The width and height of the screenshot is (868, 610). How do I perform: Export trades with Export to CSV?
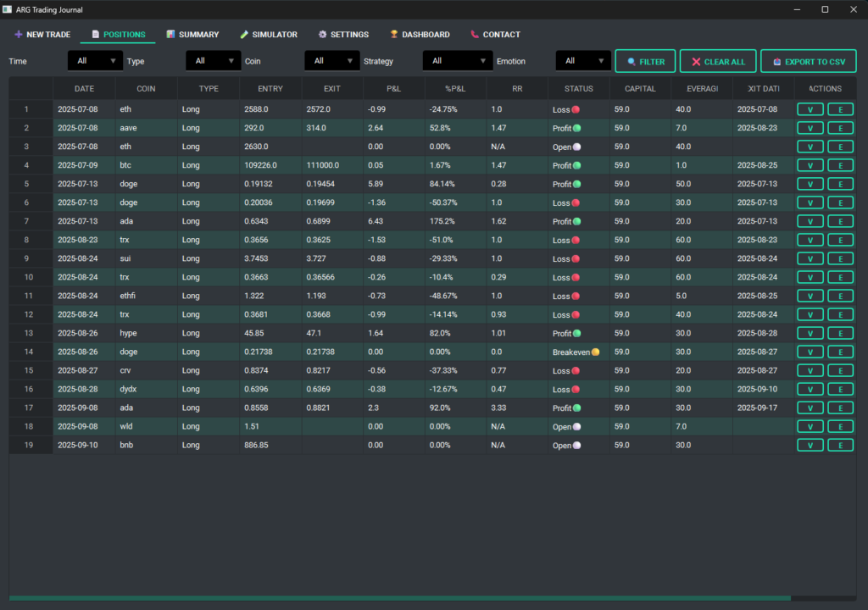point(808,61)
